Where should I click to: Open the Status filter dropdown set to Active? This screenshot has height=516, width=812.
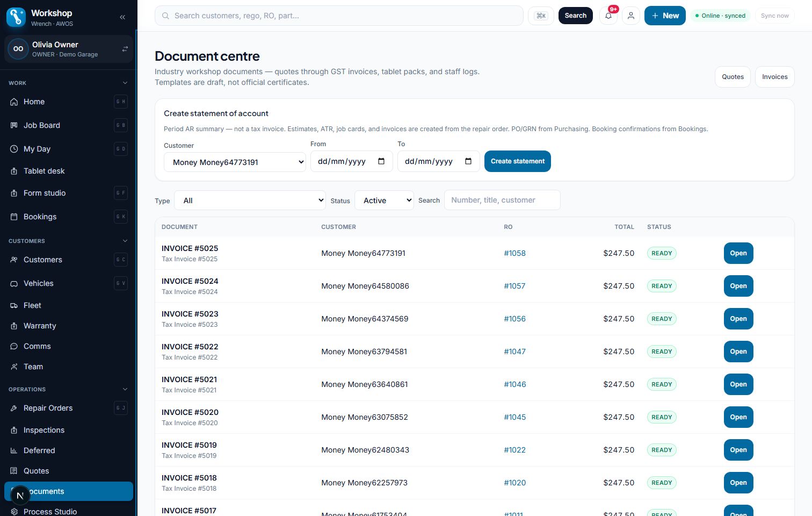click(384, 200)
